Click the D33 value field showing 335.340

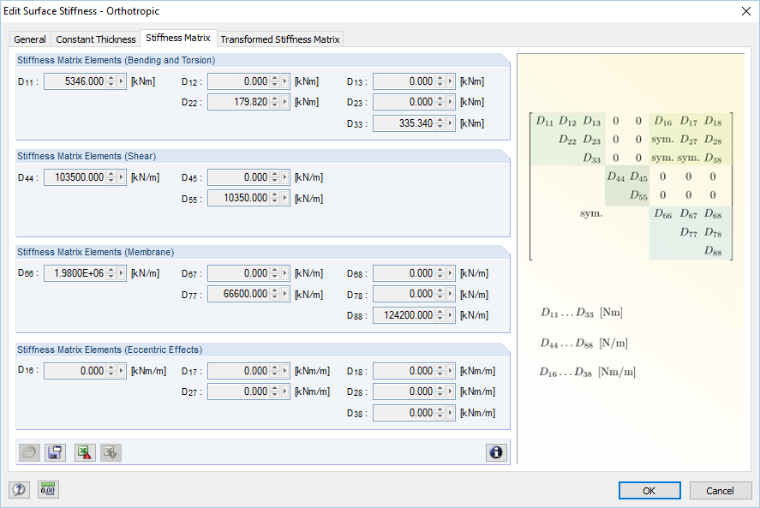pos(404,124)
